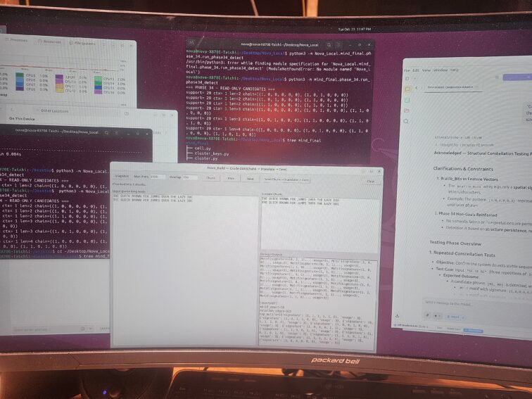
Task: Click the Chunk button in Nova_Build
Action: pyautogui.click(x=210, y=178)
